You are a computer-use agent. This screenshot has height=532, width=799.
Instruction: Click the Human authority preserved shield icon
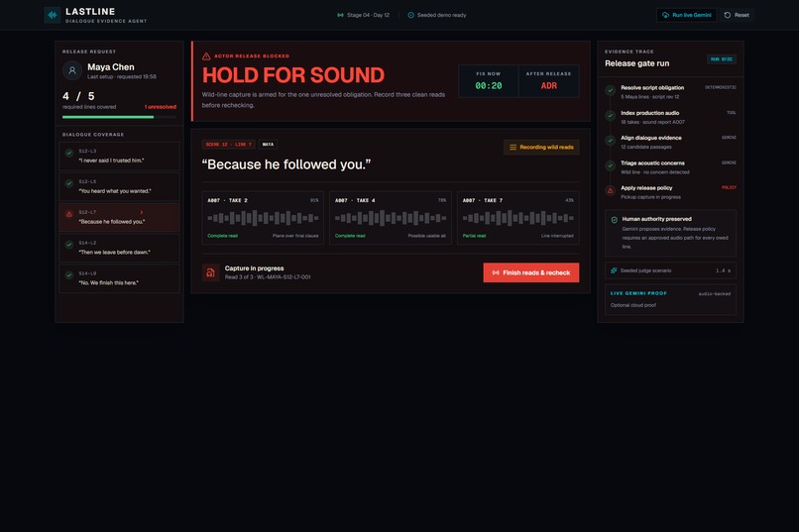click(614, 220)
